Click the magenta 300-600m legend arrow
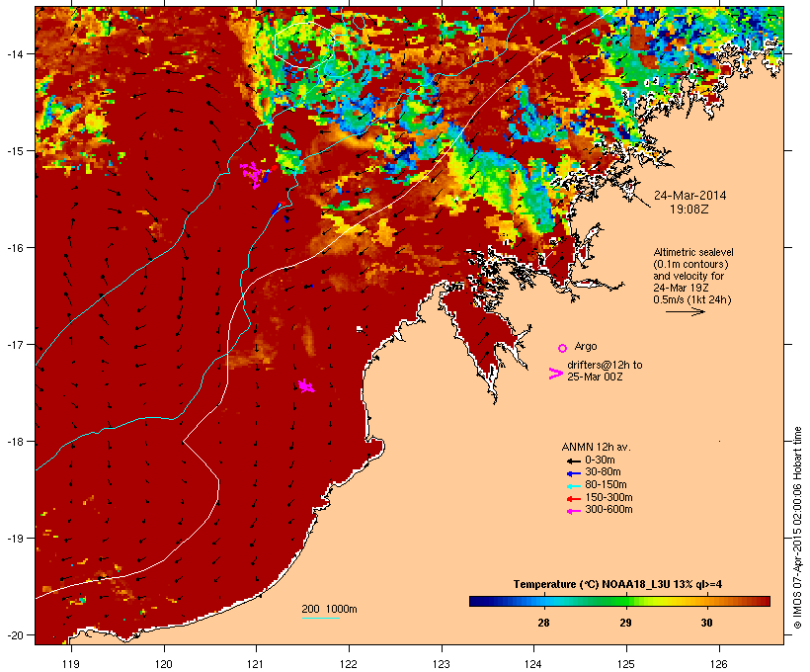The width and height of the screenshot is (810, 672). tap(573, 511)
